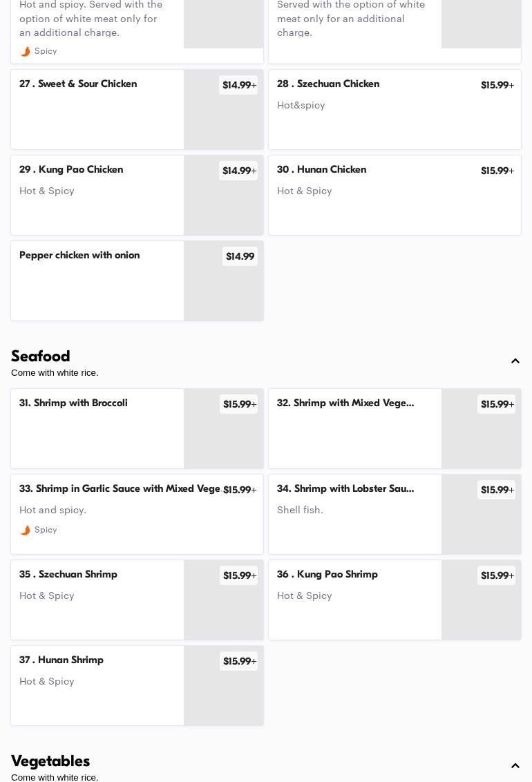Viewport: 532px width, 782px height.
Task: Click $14.99+ price on Kung Pao Chicken
Action: click(x=238, y=171)
